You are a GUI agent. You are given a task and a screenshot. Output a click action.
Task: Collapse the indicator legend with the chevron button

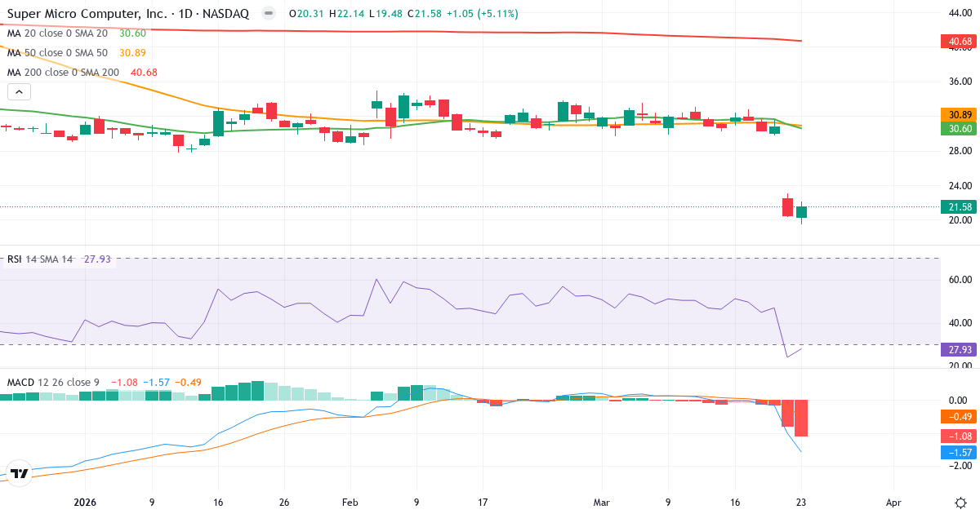tap(18, 91)
